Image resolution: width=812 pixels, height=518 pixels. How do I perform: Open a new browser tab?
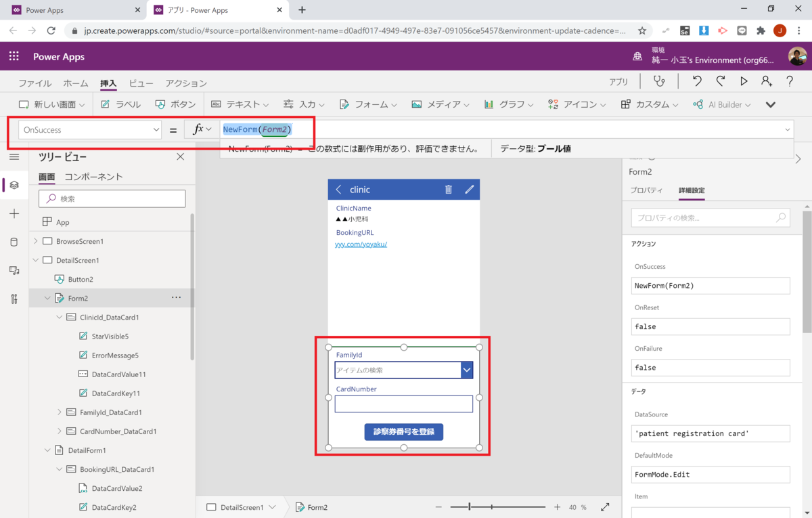tap(302, 10)
